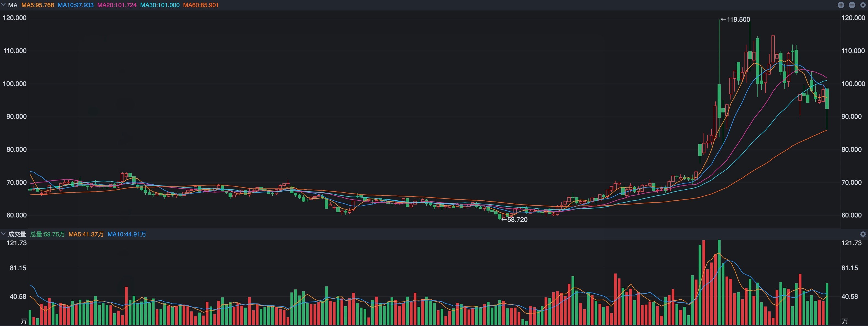Screen dimensions: 868x326
Task: Open MA indicator settings gear
Action: [x=863, y=5]
